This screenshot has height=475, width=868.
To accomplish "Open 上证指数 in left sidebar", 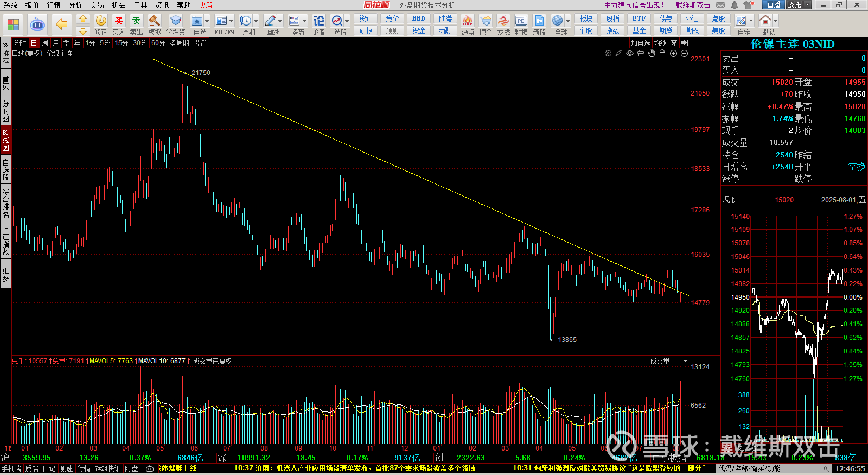I will (5, 240).
